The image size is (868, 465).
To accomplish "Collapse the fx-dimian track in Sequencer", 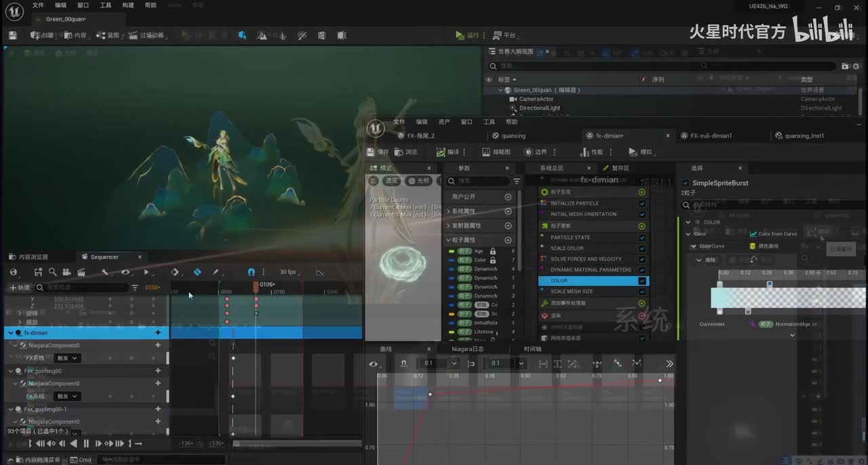I will tap(10, 333).
